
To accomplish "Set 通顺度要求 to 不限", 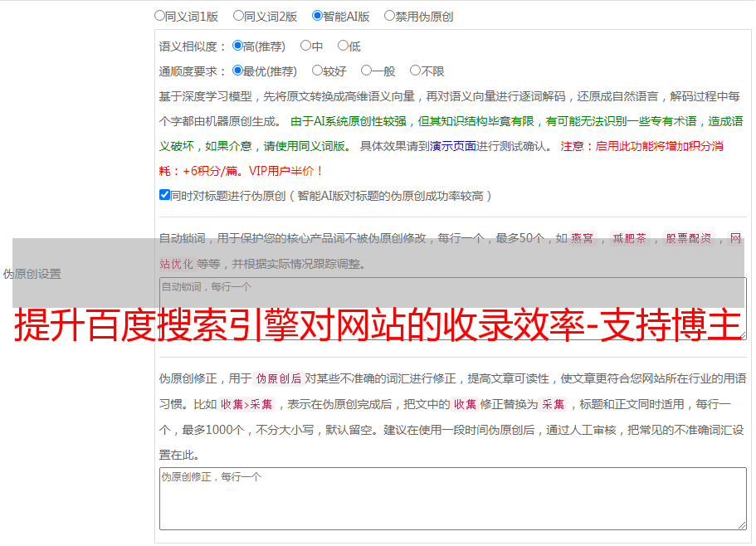I will [415, 71].
